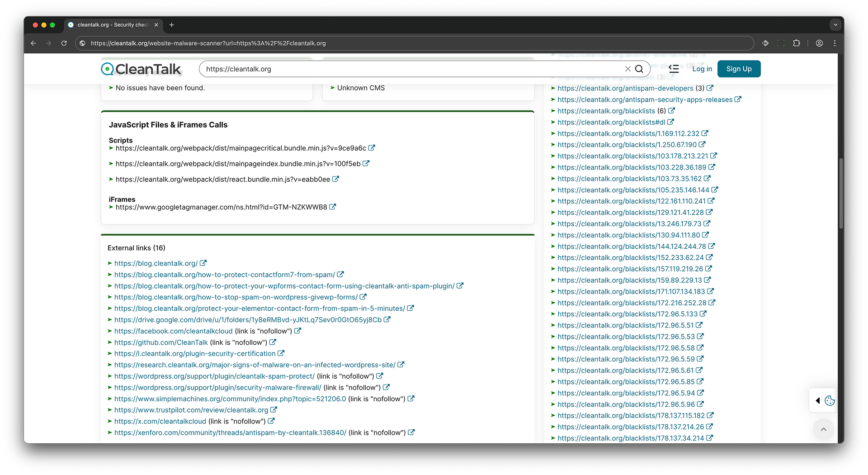Open the blacklists#dl link
The height and width of the screenshot is (475, 868).
[x=611, y=122]
